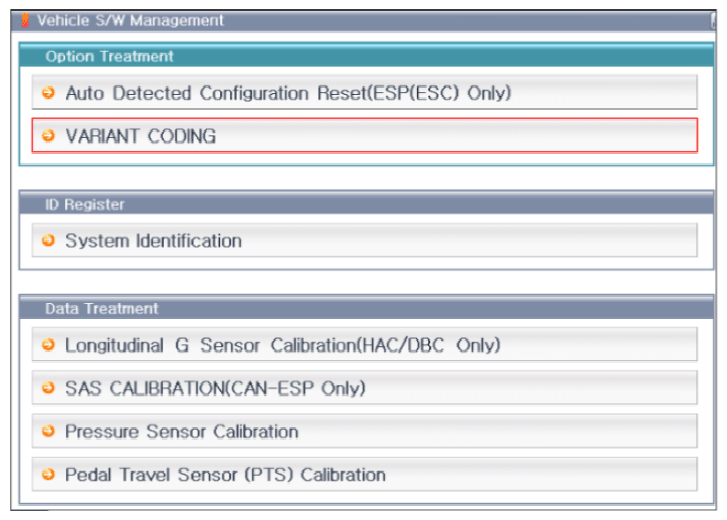727x520 pixels.
Task: Click orange bullet icon beside Pressure Sensor Calibration
Action: tap(48, 431)
